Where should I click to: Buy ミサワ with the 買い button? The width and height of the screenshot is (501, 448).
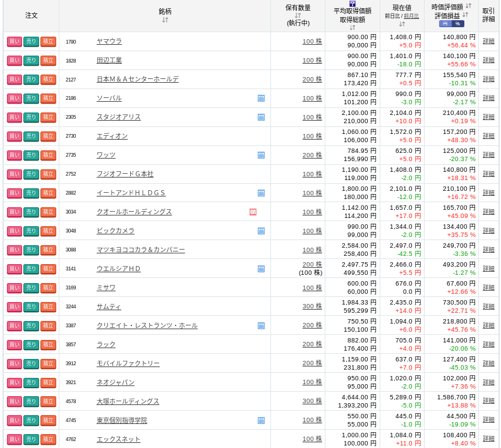point(14,288)
